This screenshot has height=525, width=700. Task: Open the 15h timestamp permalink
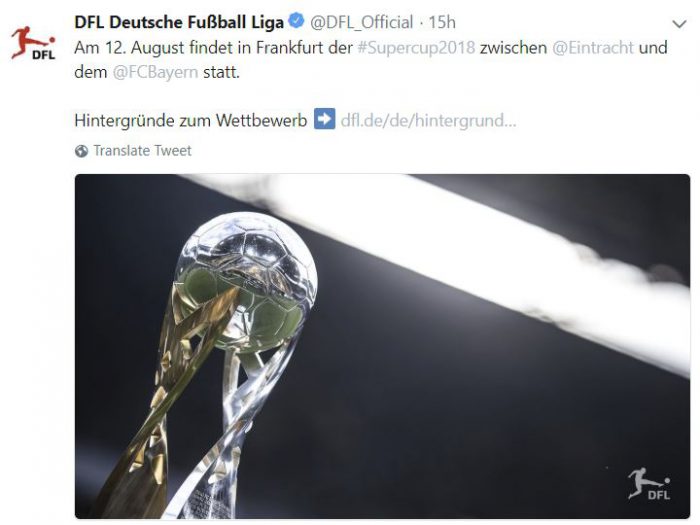pyautogui.click(x=442, y=22)
